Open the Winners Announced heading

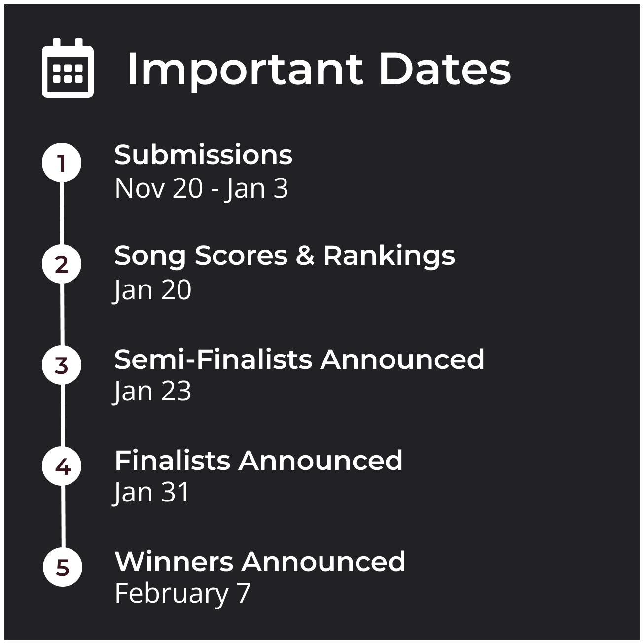[x=260, y=561]
